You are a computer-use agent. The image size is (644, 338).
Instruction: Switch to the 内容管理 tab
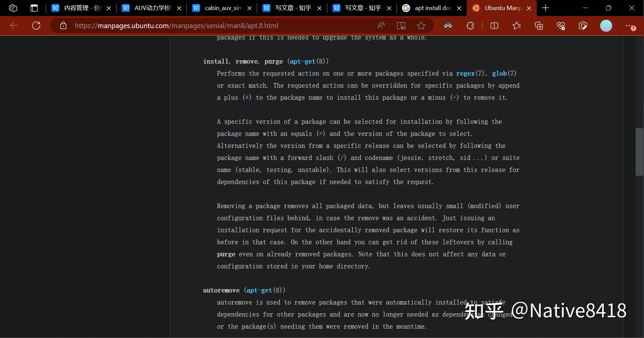pos(81,8)
